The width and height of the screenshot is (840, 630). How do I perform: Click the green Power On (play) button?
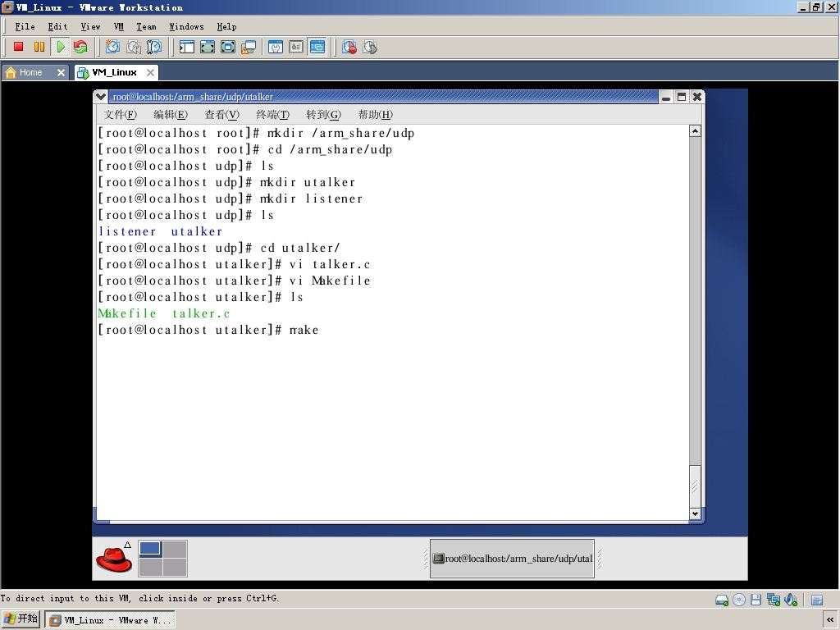coord(61,47)
